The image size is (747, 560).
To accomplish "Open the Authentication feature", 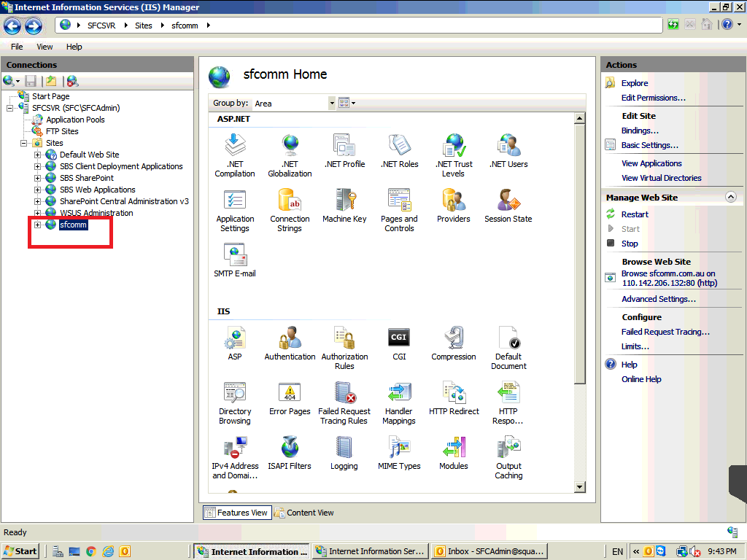I will (290, 343).
